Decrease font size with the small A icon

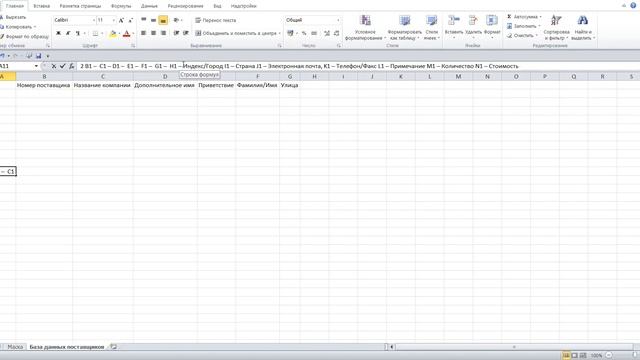[x=131, y=20]
